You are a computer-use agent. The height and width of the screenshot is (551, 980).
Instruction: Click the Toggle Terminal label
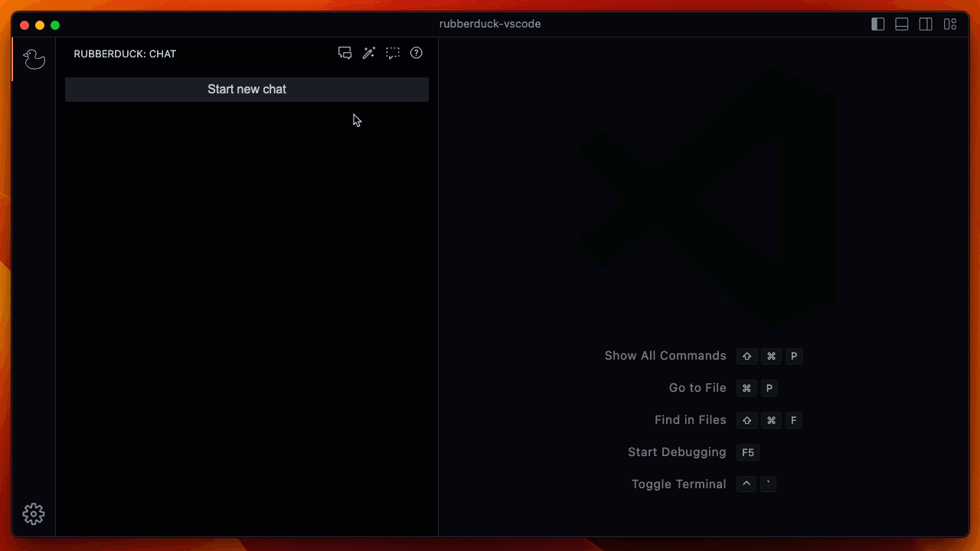click(x=678, y=484)
